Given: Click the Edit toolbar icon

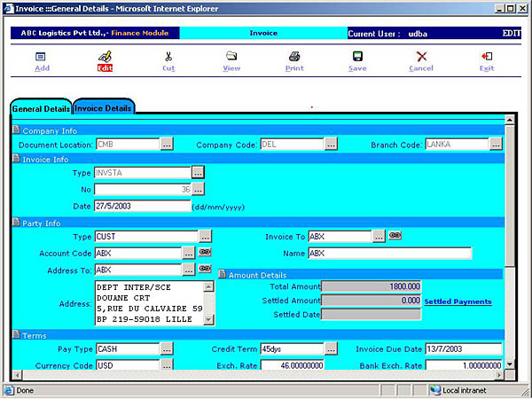Looking at the screenshot, I should pos(105,57).
